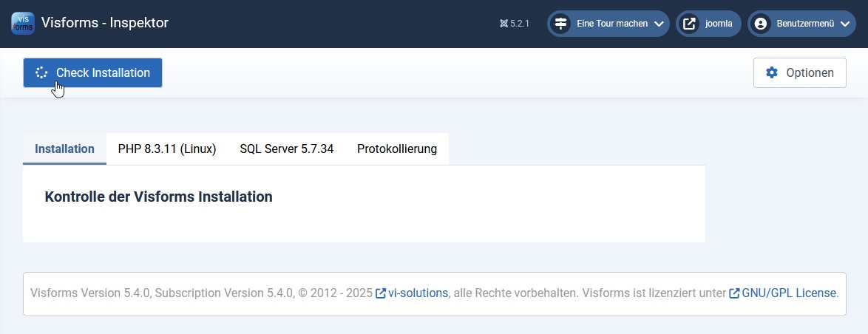Click the user avatar icon

760,24
